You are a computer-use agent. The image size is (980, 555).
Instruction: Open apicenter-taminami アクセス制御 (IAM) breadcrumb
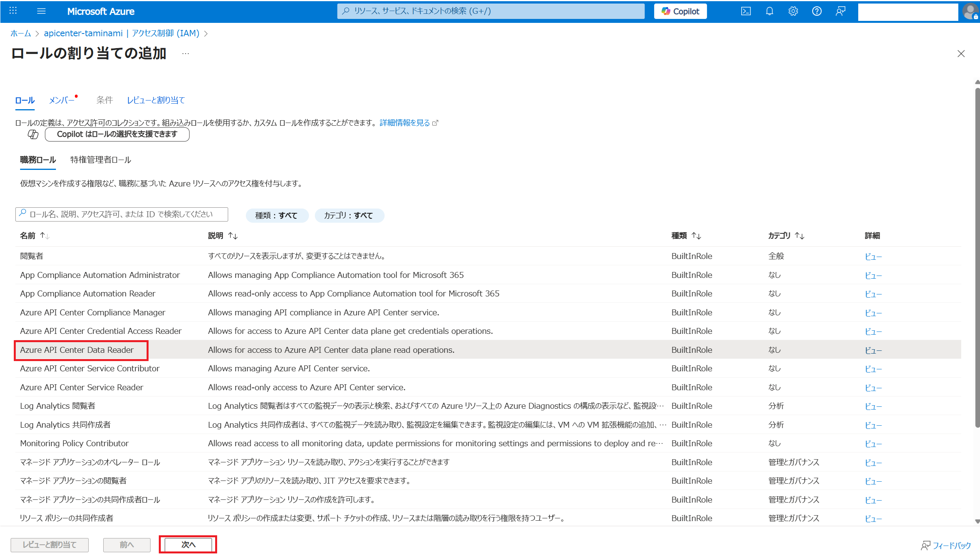(x=122, y=34)
